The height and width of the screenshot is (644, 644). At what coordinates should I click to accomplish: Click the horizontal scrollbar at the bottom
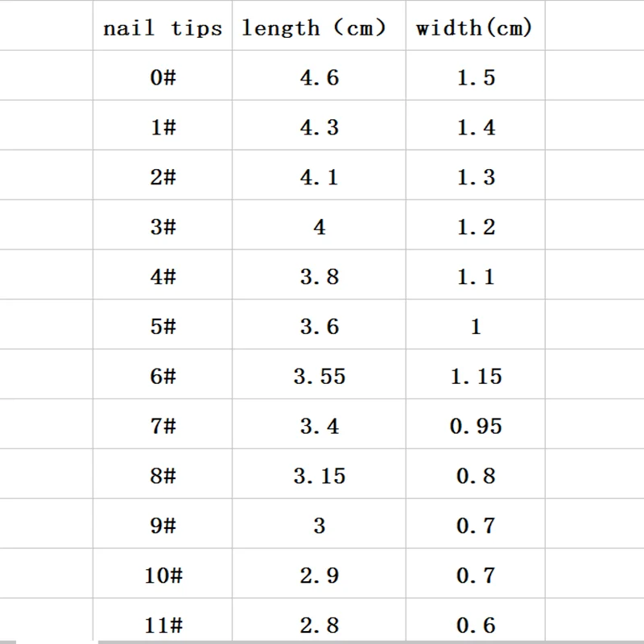tap(371, 642)
